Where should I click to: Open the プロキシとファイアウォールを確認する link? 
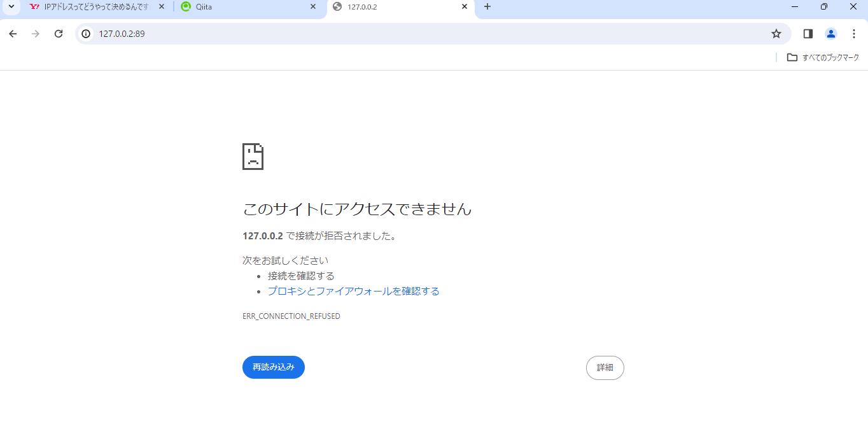353,291
